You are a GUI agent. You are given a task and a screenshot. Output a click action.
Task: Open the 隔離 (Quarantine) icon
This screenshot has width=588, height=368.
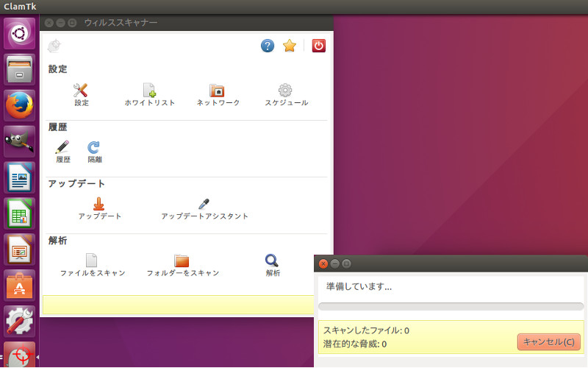pos(94,147)
